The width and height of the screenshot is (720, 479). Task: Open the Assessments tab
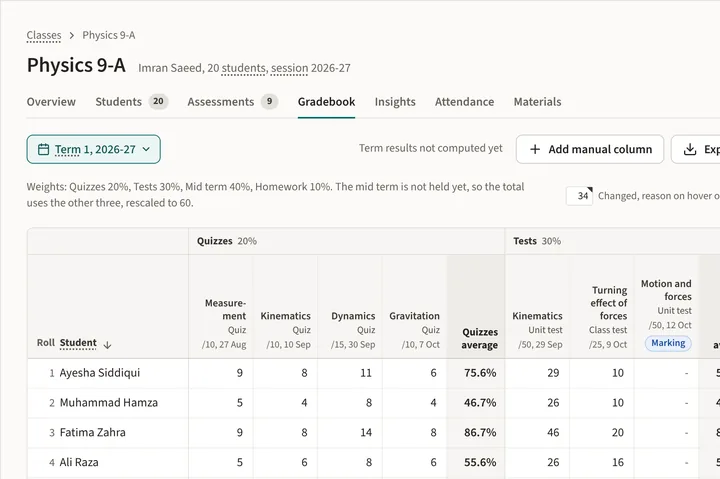click(x=232, y=102)
